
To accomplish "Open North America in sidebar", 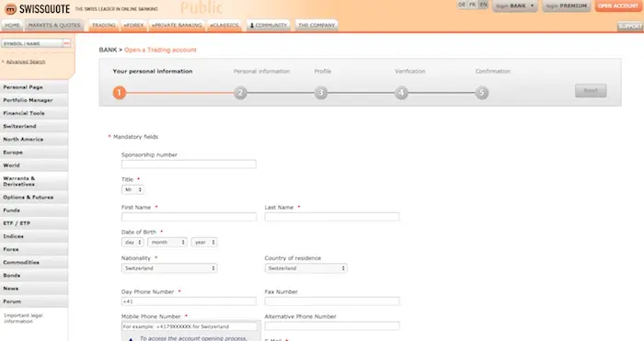I will (34, 139).
